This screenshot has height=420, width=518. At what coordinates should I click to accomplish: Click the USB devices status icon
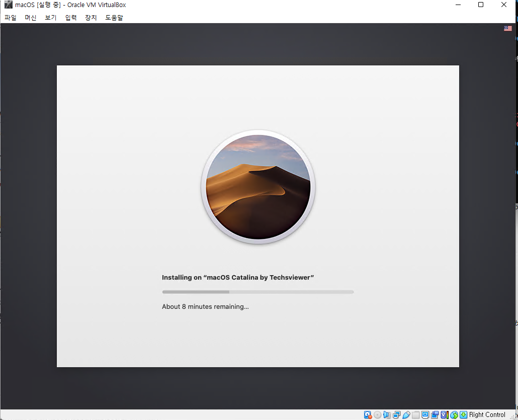pyautogui.click(x=406, y=414)
